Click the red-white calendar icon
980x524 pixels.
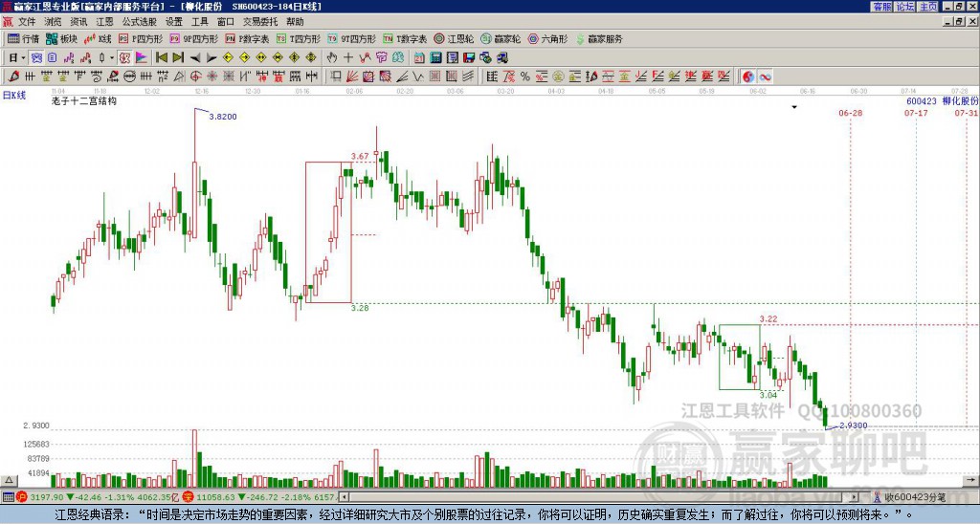point(419,58)
